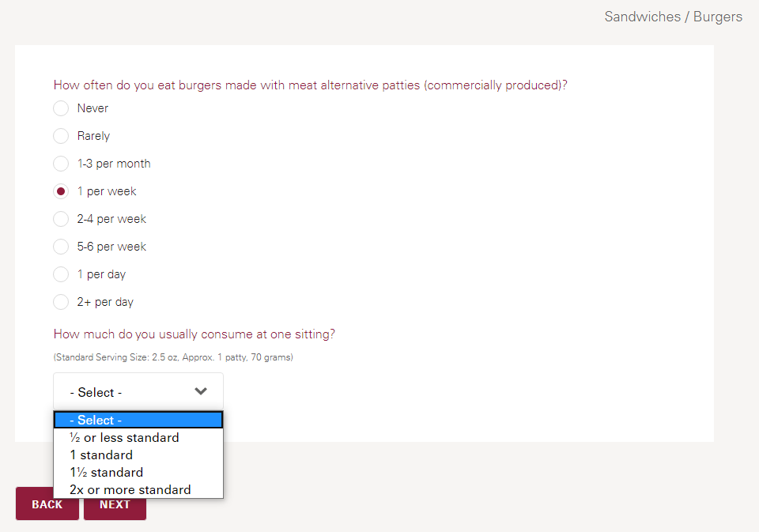Choose the '5-6 per week' radio button

coord(61,247)
